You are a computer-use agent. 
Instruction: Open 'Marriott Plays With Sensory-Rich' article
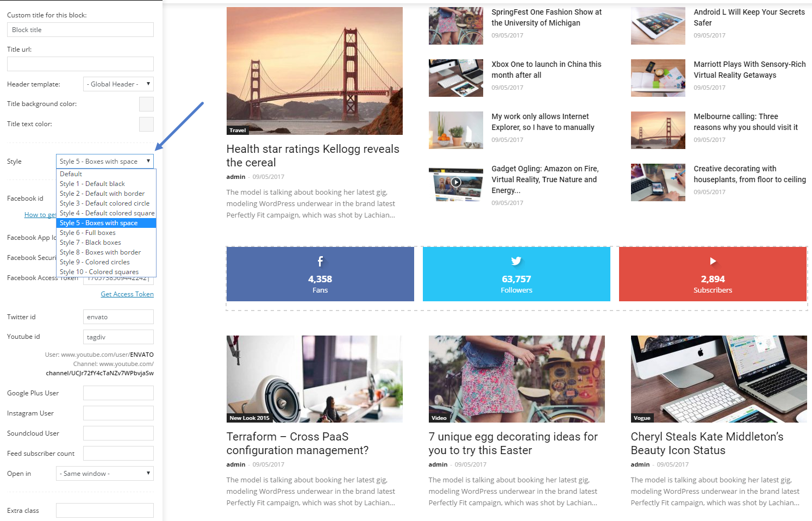click(x=750, y=70)
